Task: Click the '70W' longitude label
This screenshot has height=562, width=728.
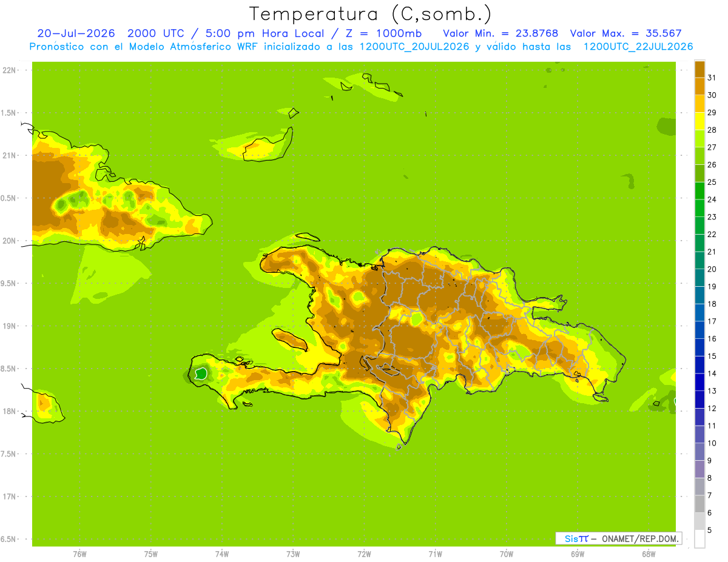Action: (x=507, y=554)
